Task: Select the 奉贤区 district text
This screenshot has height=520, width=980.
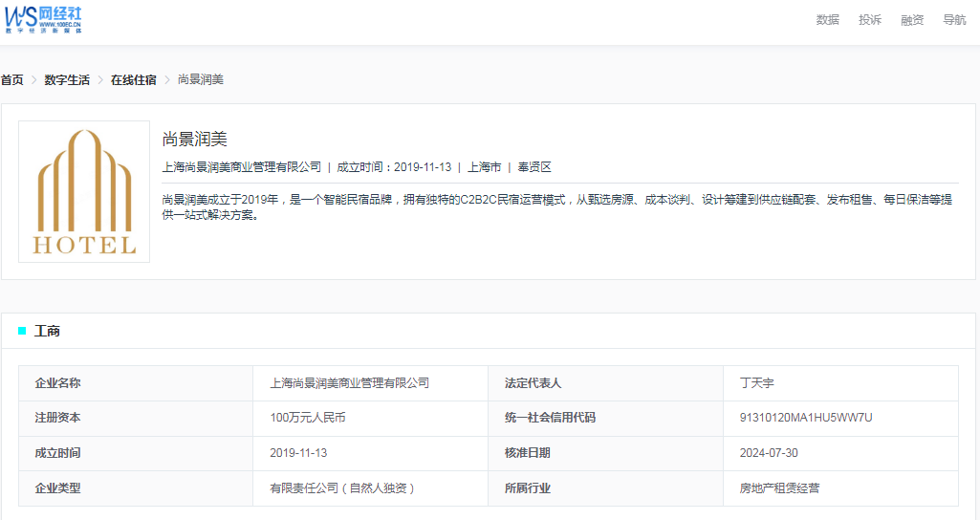Action: (534, 167)
